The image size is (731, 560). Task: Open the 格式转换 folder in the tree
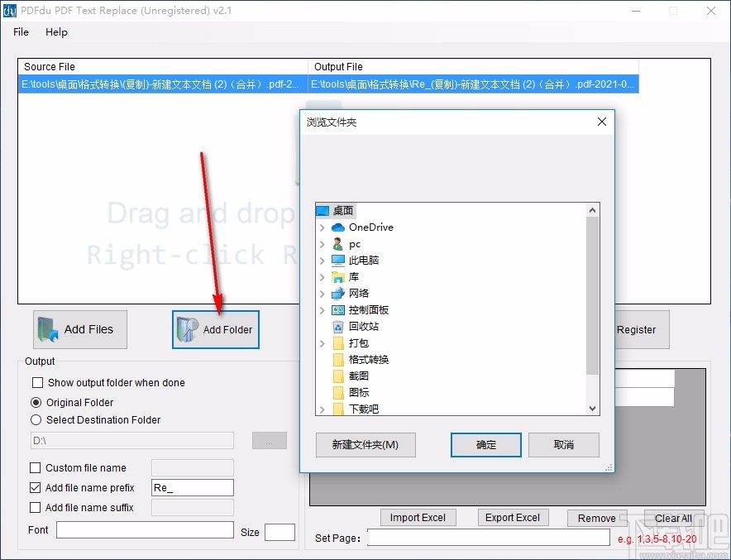pyautogui.click(x=367, y=359)
